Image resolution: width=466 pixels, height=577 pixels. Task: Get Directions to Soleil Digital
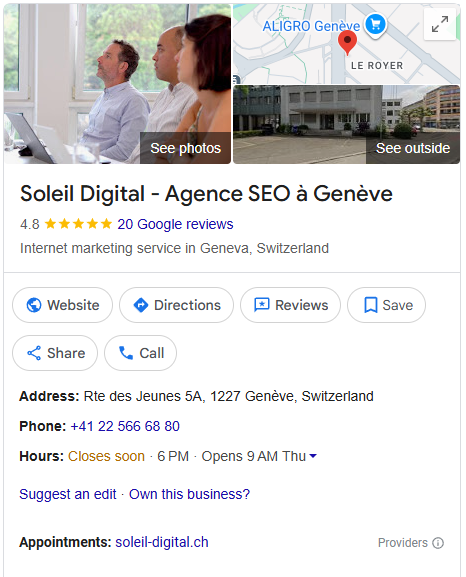[x=176, y=305]
